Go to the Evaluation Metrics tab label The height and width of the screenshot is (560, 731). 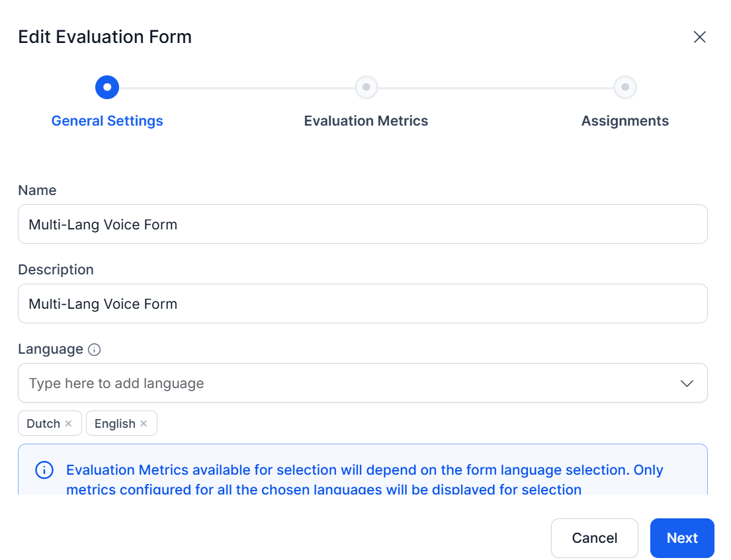tap(366, 121)
